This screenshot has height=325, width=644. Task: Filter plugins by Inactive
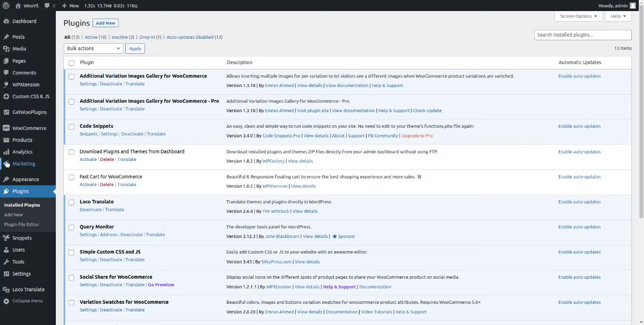(120, 37)
